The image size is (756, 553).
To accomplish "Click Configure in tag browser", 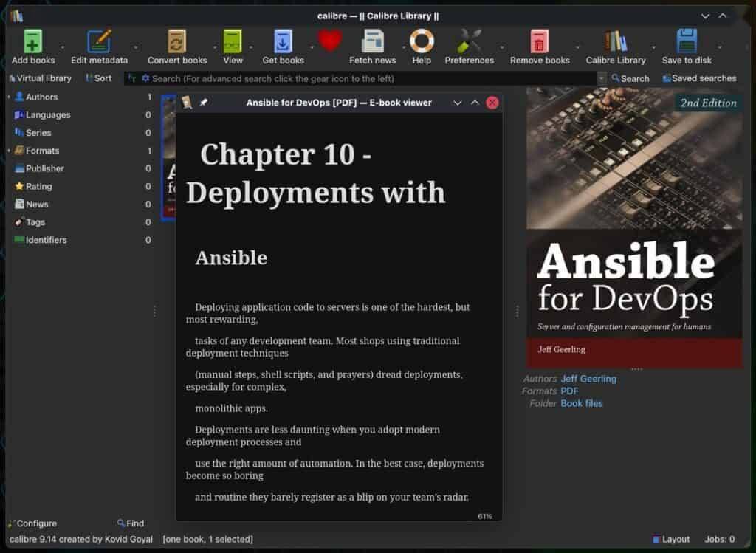I will tap(32, 523).
